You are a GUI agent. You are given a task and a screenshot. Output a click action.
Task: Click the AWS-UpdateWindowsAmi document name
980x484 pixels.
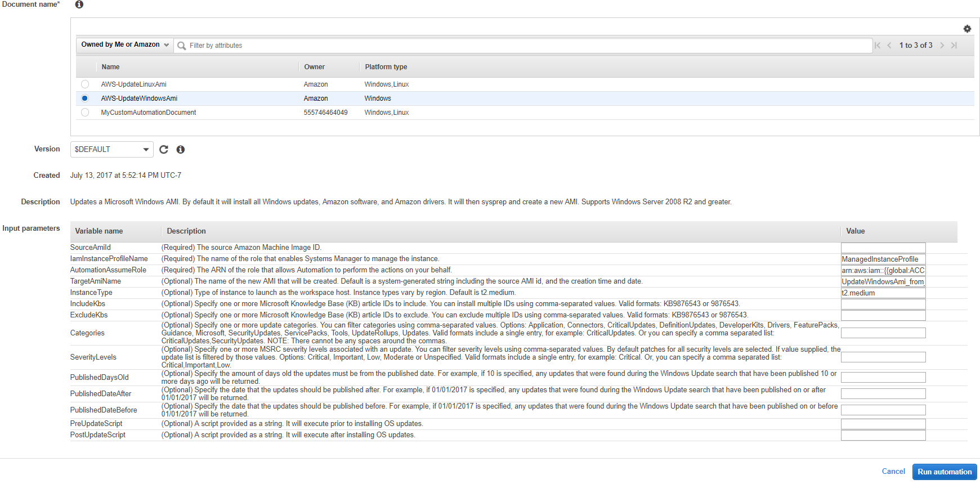coord(139,98)
